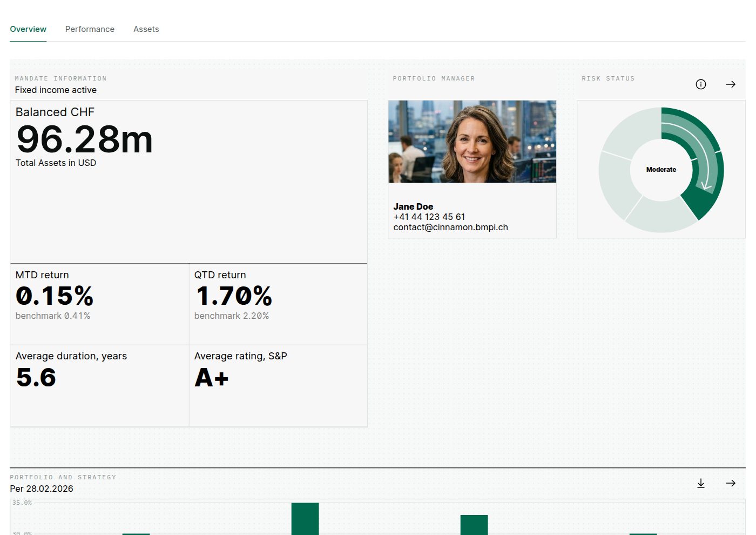Image resolution: width=756 pixels, height=535 pixels.
Task: Click the 35.0% chart axis label
Action: 22,503
